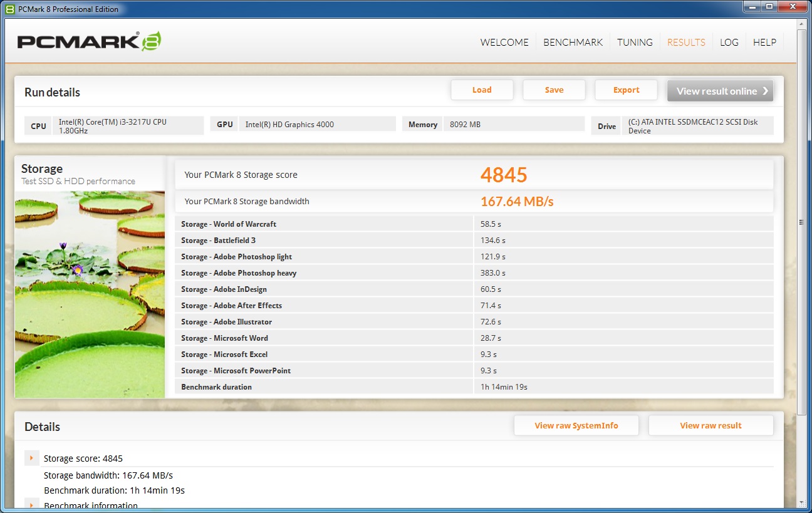
Task: Select "Storage - Adobe InDesign" label
Action: pos(224,289)
